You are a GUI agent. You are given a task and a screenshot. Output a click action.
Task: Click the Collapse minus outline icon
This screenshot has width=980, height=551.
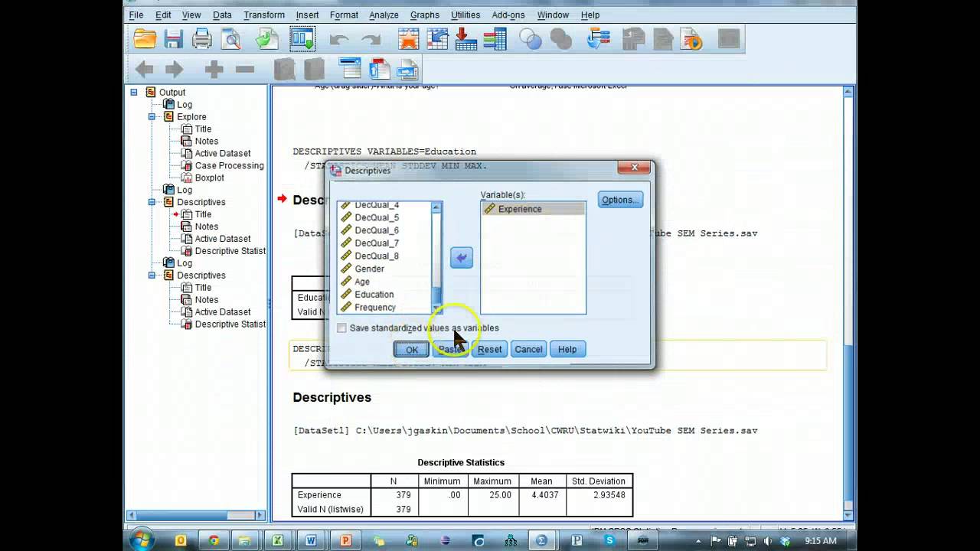245,70
